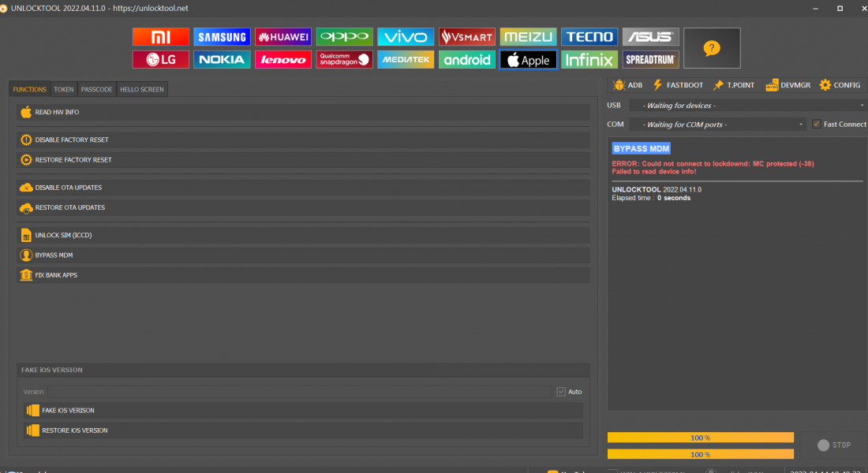
Task: Select the Xiaomi MI brand logo
Action: [x=160, y=36]
